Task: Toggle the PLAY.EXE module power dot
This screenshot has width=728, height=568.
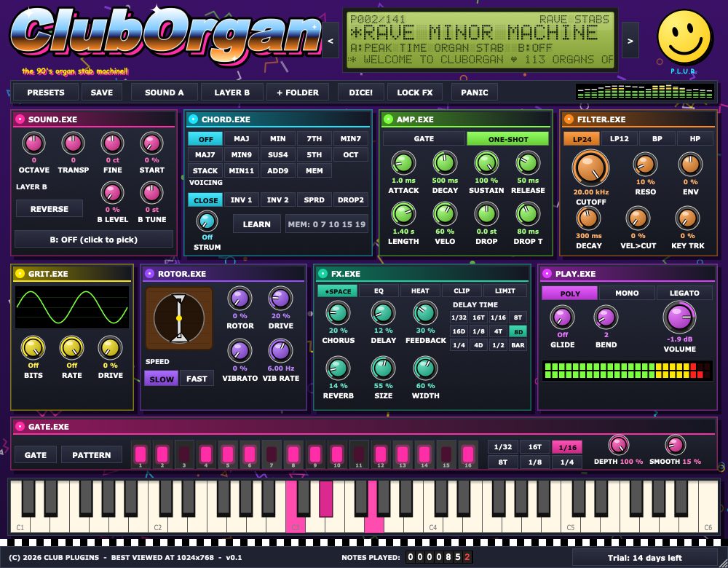Action: (547, 274)
